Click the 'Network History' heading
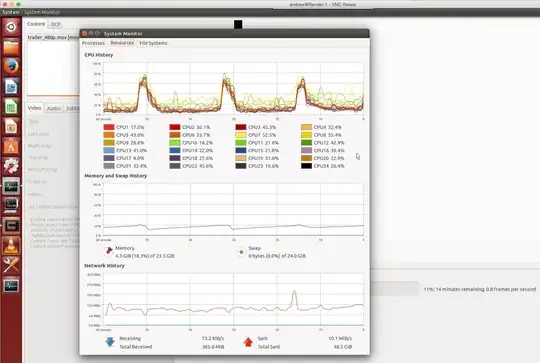The width and height of the screenshot is (540, 363). (x=104, y=266)
